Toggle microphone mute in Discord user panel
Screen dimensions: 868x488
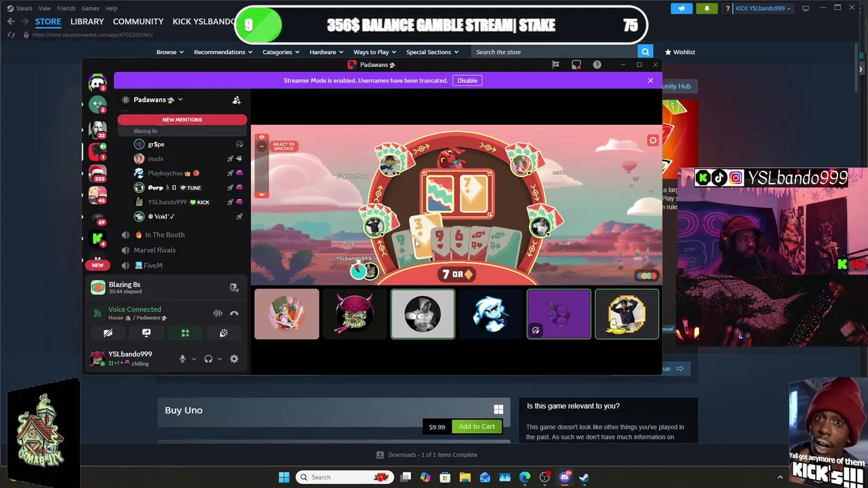pos(182,359)
